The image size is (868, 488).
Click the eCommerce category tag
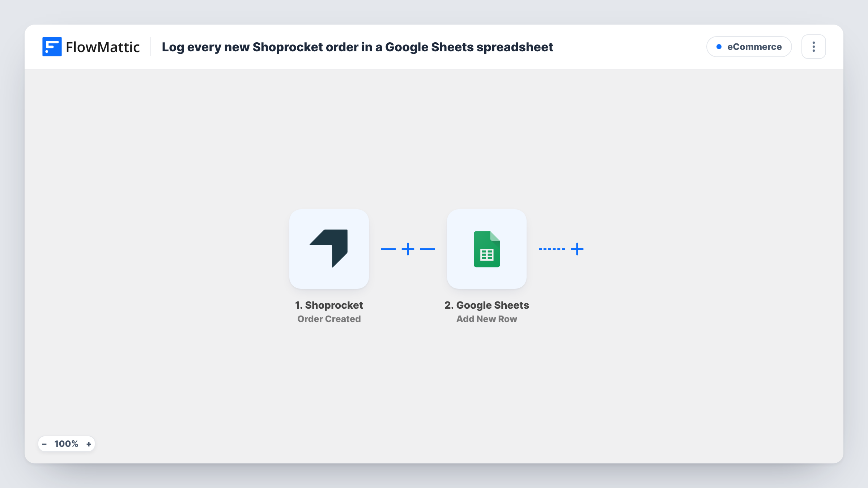coord(749,47)
